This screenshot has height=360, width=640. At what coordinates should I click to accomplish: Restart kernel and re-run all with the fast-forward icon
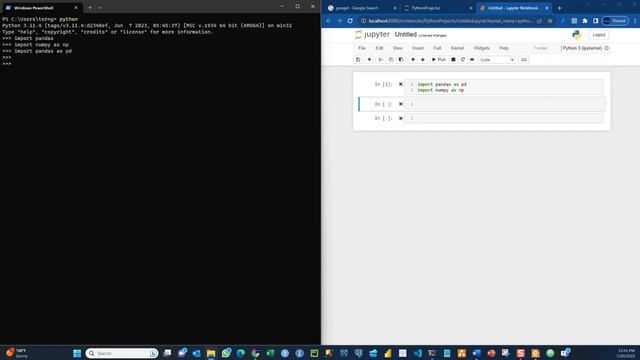click(x=472, y=60)
